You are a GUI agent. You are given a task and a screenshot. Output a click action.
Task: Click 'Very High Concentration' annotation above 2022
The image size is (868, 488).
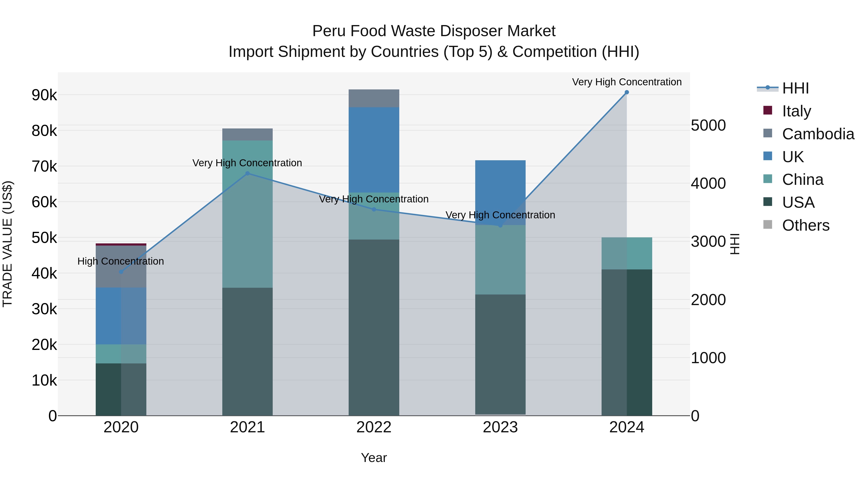click(374, 199)
